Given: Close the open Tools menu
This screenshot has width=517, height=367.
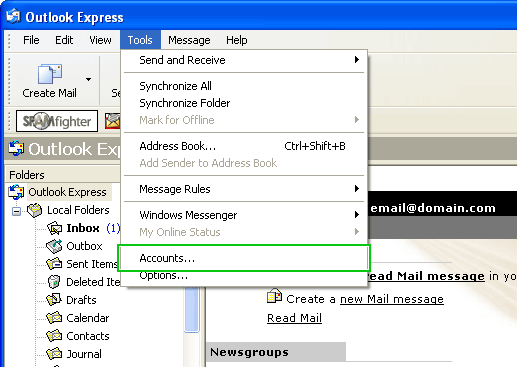Looking at the screenshot, I should [x=140, y=40].
